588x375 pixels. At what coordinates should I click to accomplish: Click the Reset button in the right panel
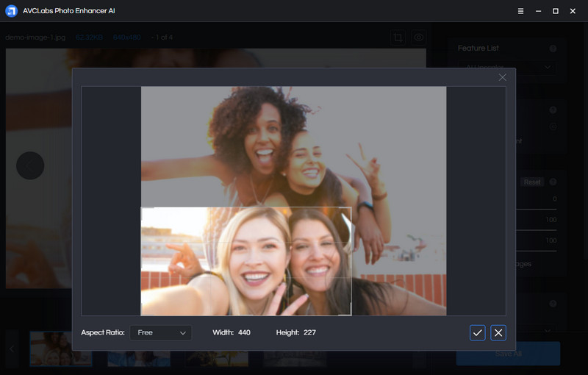(x=532, y=182)
